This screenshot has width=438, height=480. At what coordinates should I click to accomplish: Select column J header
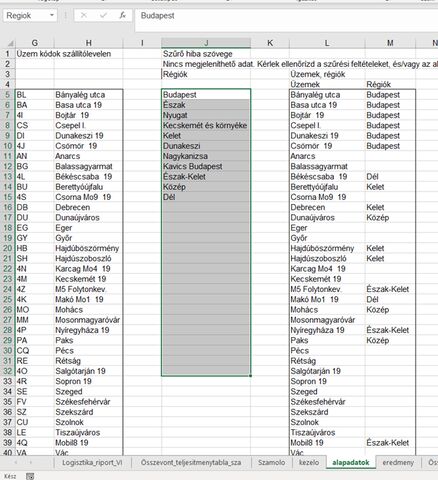[x=206, y=43]
